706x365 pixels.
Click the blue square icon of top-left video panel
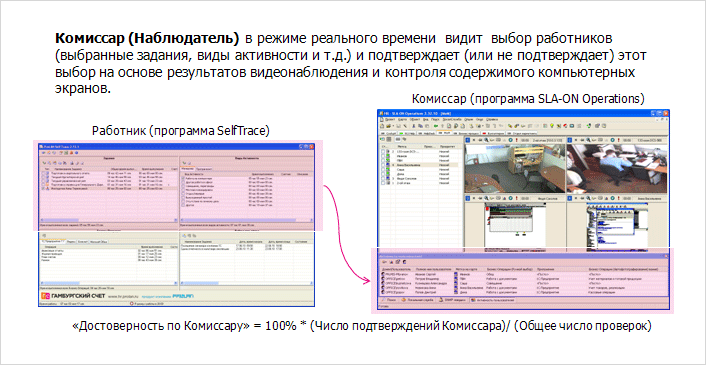coord(468,140)
